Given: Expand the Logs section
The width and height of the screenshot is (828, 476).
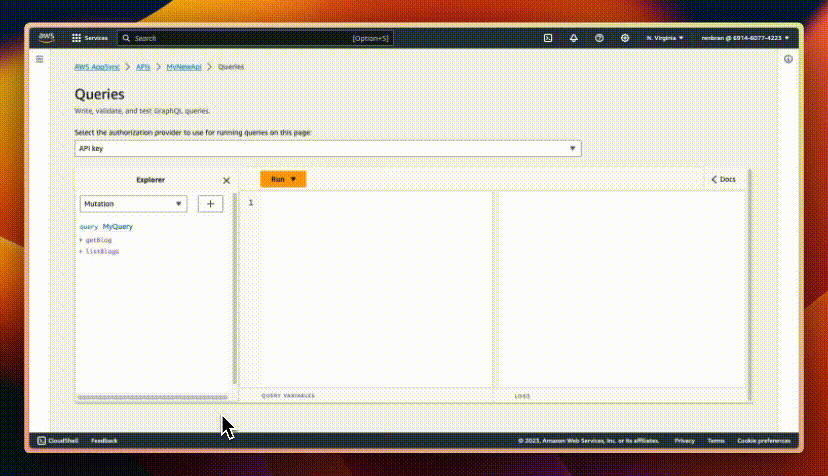Looking at the screenshot, I should [522, 396].
